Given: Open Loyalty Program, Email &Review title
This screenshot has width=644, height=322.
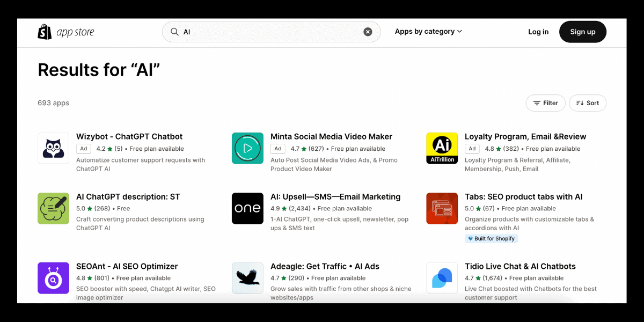Looking at the screenshot, I should [x=525, y=137].
